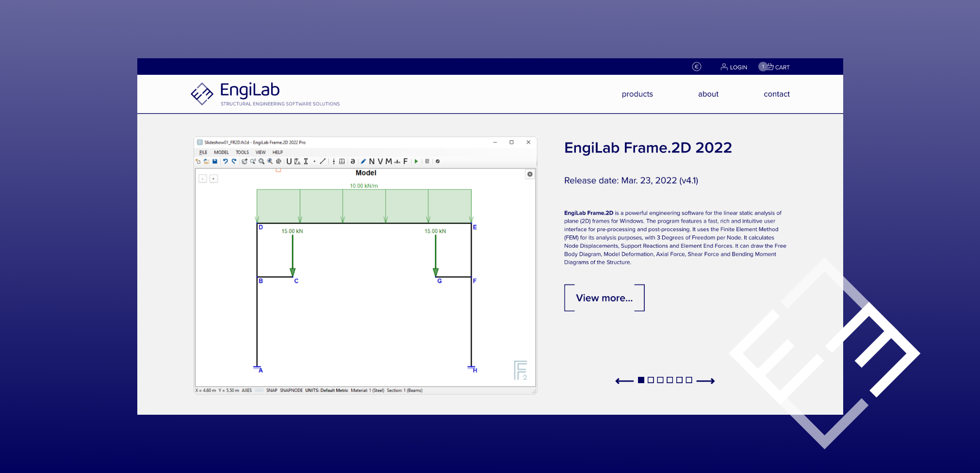Go to the next slide arrow
Screen dimensions: 980x473
coord(705,381)
